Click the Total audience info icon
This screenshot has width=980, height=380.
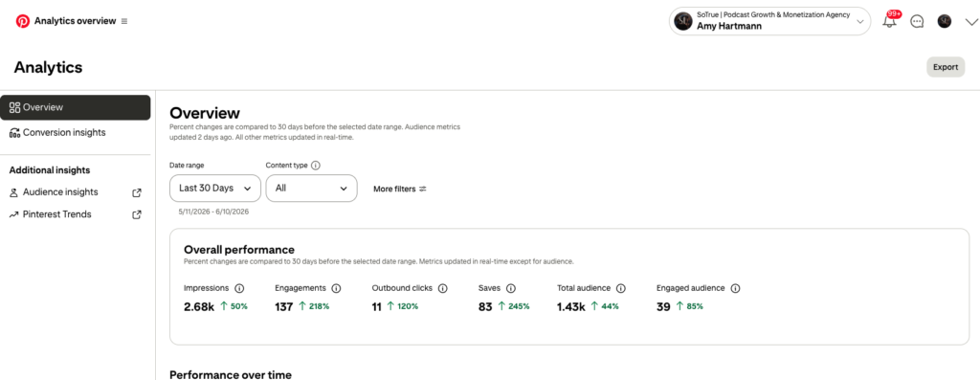tap(620, 289)
